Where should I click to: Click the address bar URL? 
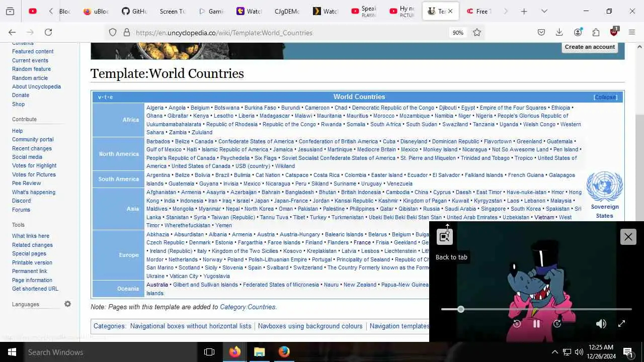point(224,33)
